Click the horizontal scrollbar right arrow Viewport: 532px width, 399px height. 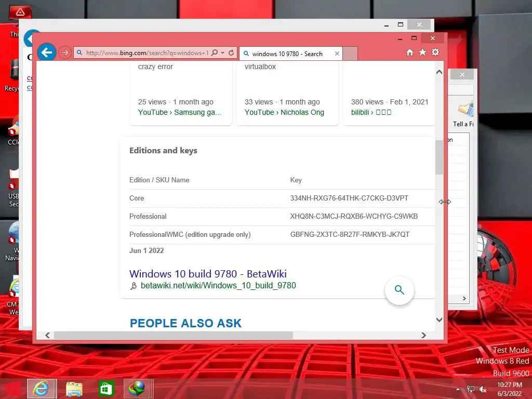point(423,335)
